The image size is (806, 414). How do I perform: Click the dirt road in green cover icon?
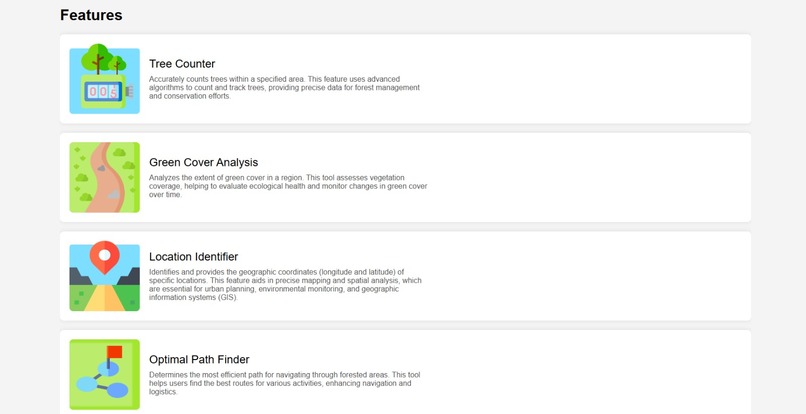(106, 177)
